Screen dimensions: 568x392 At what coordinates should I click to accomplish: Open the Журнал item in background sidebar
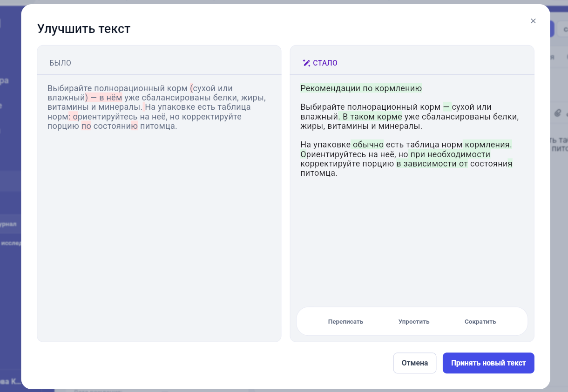pos(8,224)
